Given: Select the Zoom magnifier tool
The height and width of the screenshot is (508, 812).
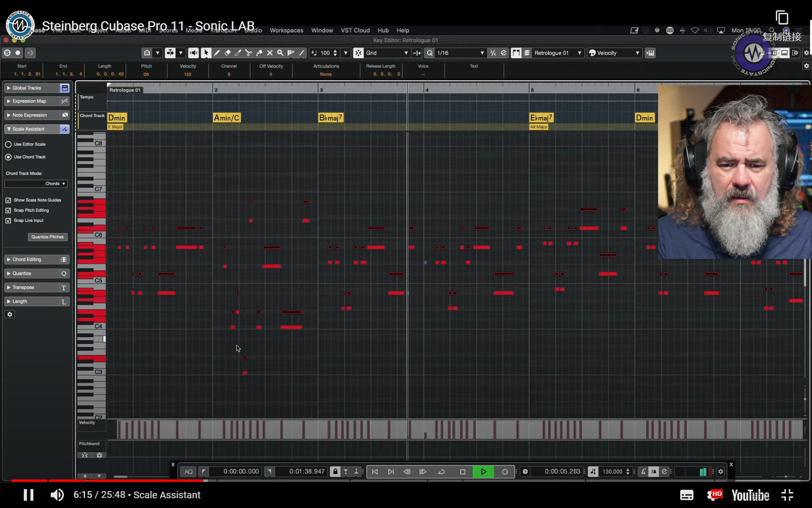Looking at the screenshot, I should coord(280,53).
